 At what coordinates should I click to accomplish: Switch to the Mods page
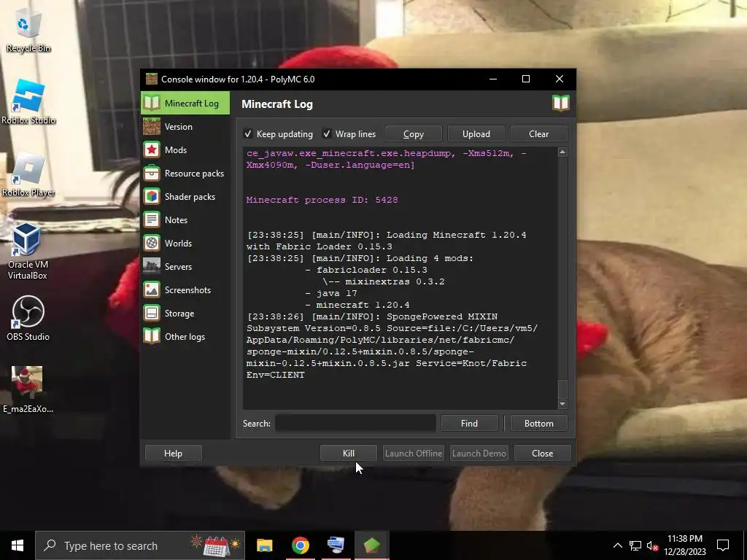point(185,149)
